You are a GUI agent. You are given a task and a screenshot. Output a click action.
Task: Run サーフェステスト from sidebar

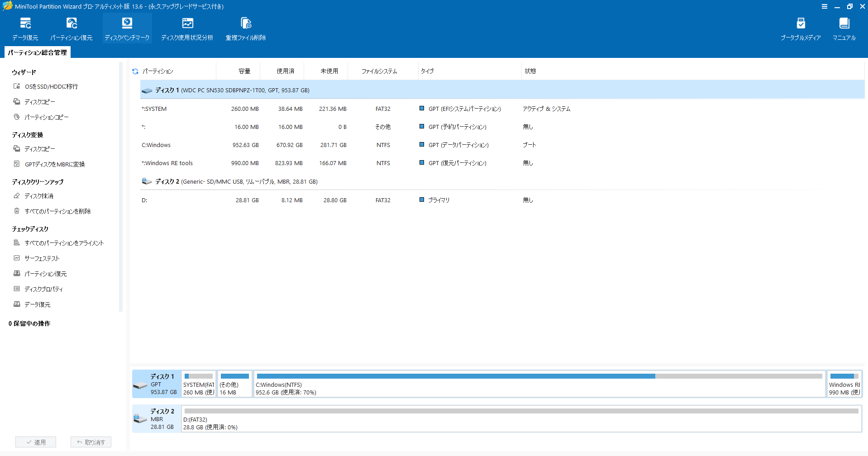[42, 258]
